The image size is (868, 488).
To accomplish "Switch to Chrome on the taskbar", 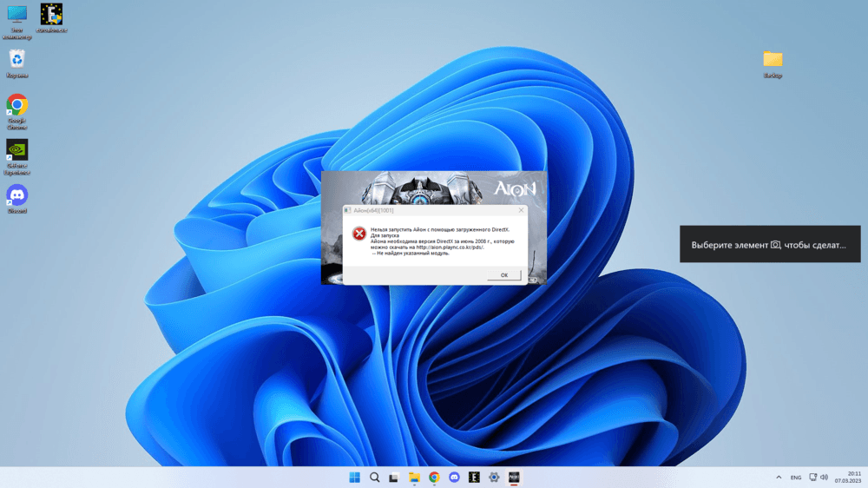I will pos(434,478).
